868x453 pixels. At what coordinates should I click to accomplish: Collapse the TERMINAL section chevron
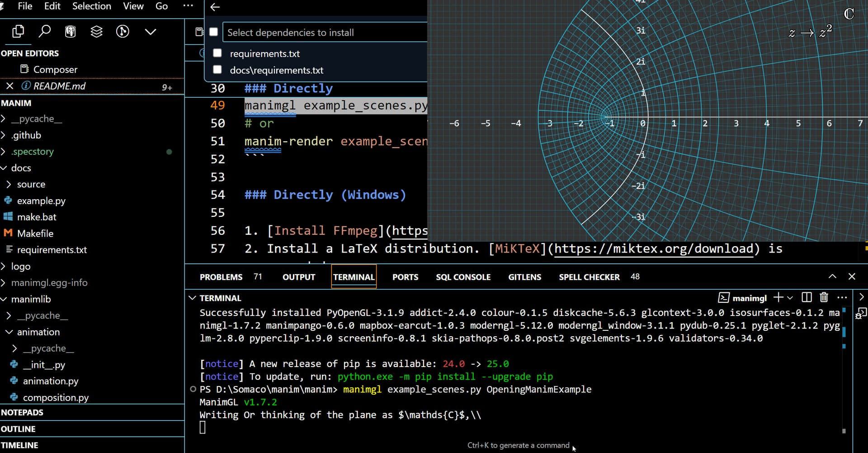[192, 298]
